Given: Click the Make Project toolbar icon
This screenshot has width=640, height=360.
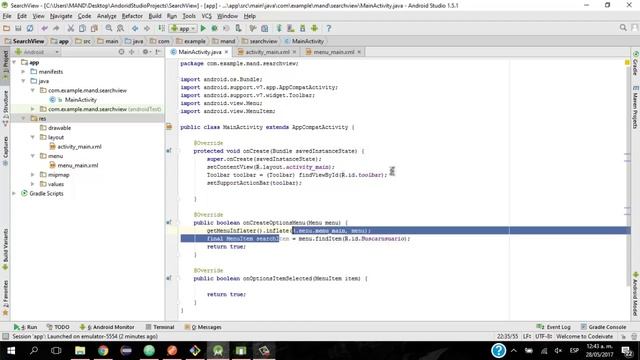Looking at the screenshot, I should 162,28.
